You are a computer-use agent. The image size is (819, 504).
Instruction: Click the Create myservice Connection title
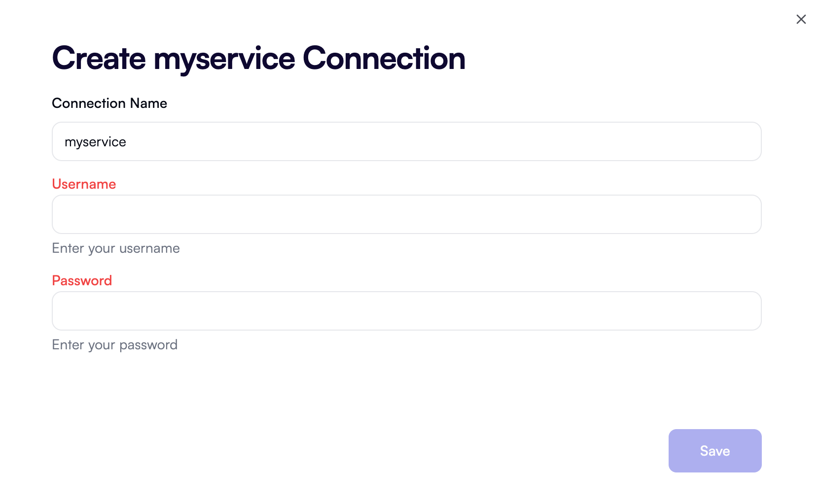[x=258, y=58]
